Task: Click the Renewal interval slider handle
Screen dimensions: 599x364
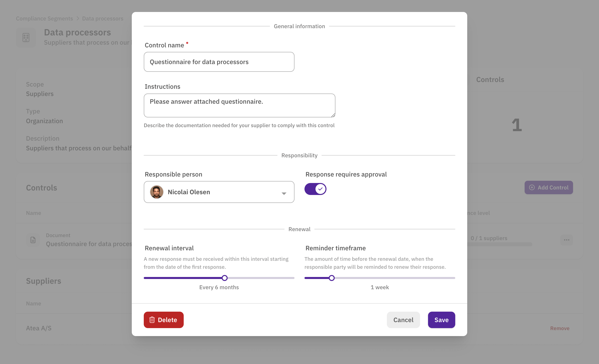Action: point(225,278)
